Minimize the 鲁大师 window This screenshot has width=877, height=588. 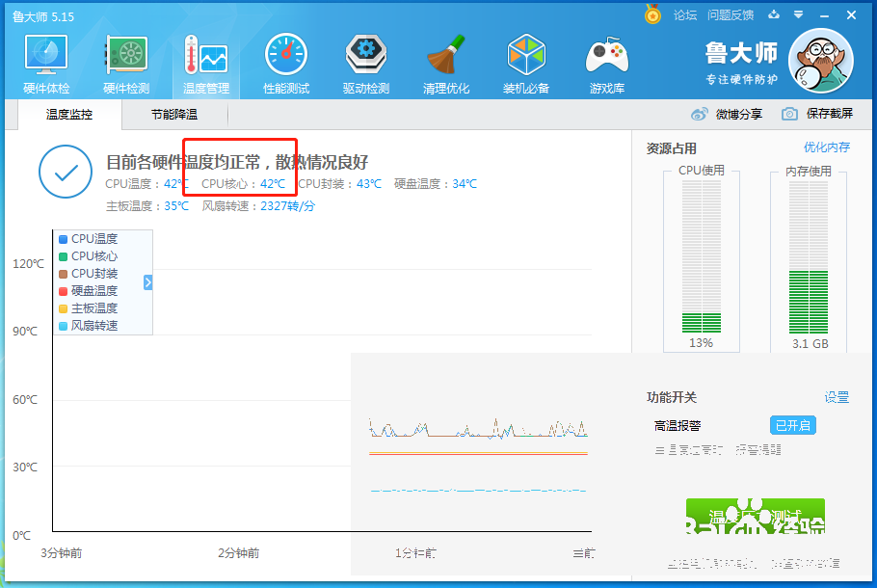coord(824,15)
